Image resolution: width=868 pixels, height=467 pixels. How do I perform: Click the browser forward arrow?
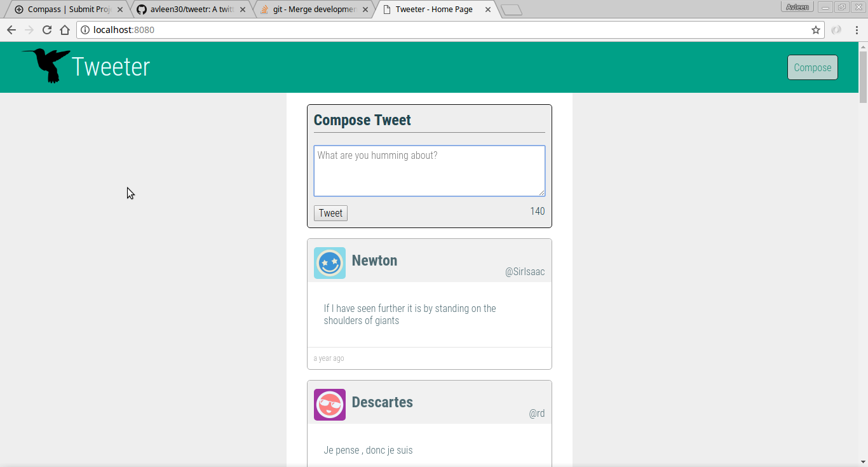point(29,30)
